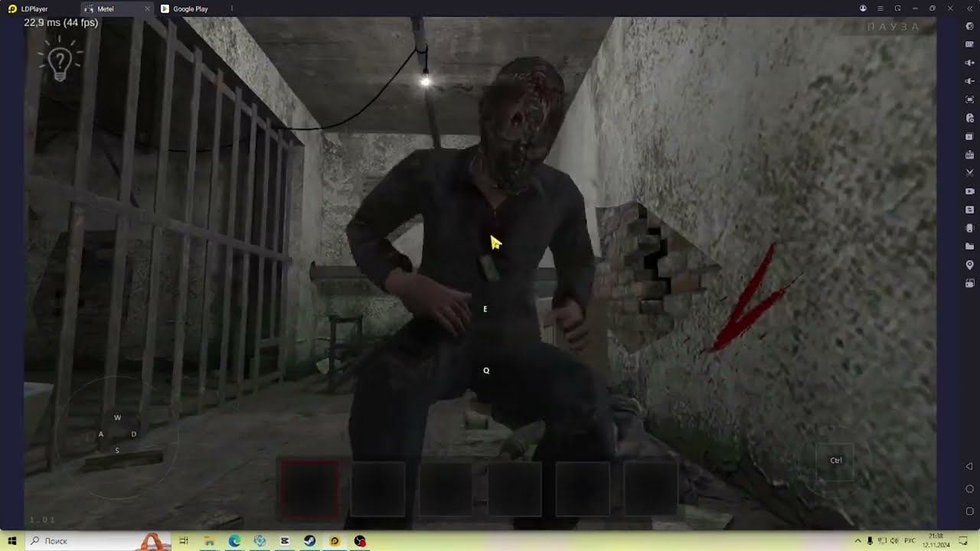Click the Android back triangle button
Viewport: 980px width, 551px height.
[969, 467]
